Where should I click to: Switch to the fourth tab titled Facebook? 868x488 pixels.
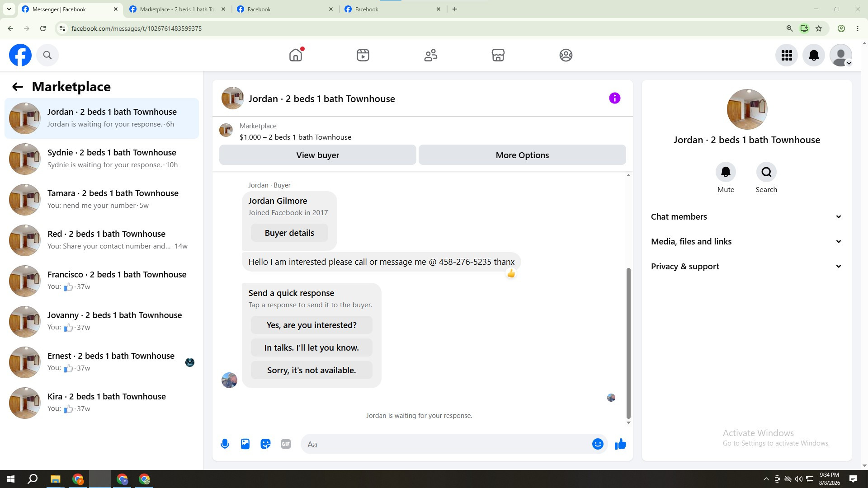[393, 9]
